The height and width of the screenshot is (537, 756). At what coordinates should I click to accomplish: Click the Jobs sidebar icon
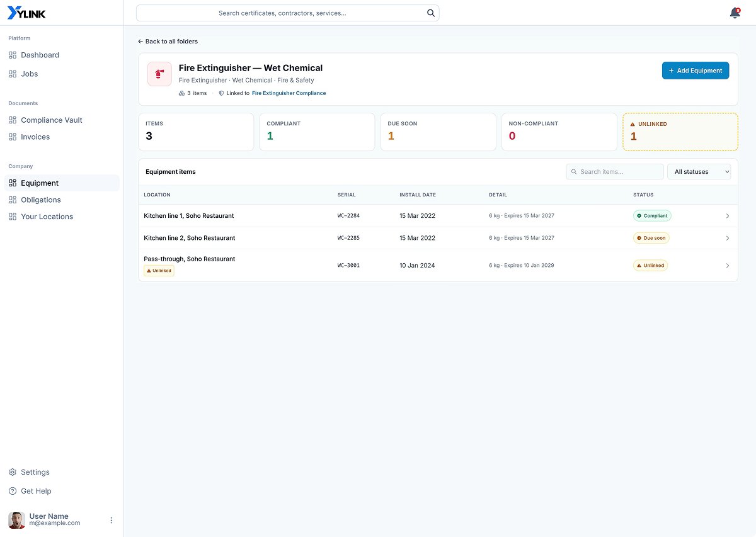13,74
